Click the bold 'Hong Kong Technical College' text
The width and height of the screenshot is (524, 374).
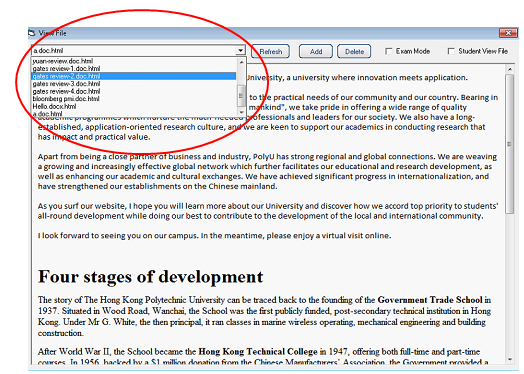point(258,352)
